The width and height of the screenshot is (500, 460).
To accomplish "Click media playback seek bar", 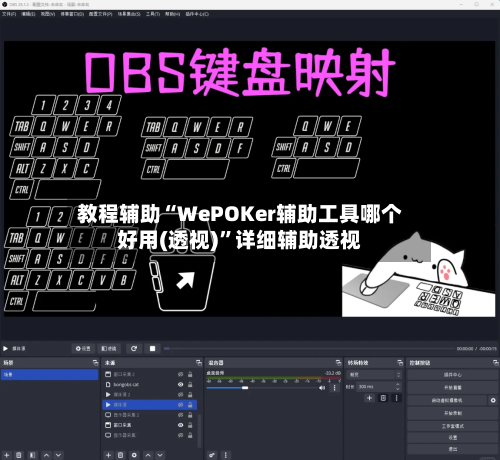I will [x=309, y=349].
